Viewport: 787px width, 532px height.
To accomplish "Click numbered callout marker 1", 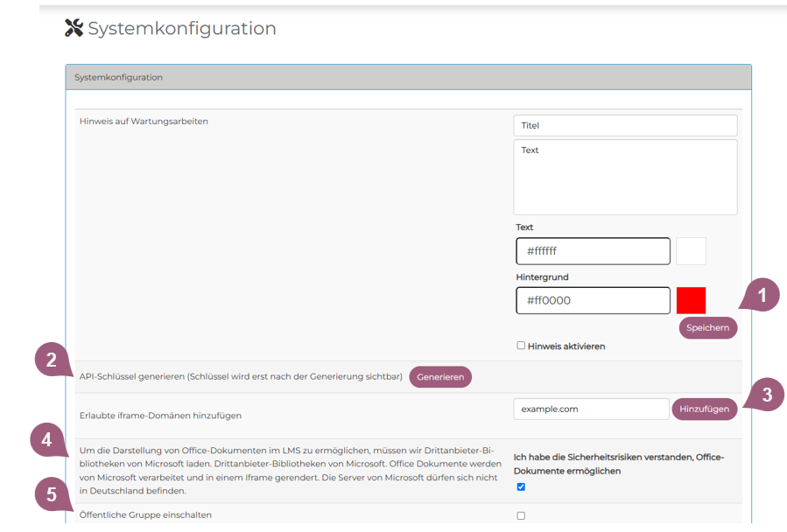I will (761, 296).
